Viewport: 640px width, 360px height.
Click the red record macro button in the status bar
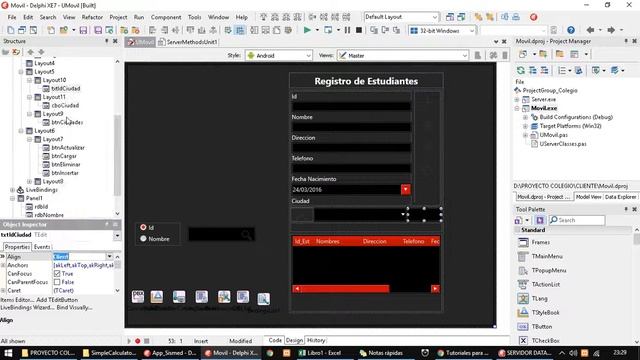pyautogui.click(x=138, y=341)
